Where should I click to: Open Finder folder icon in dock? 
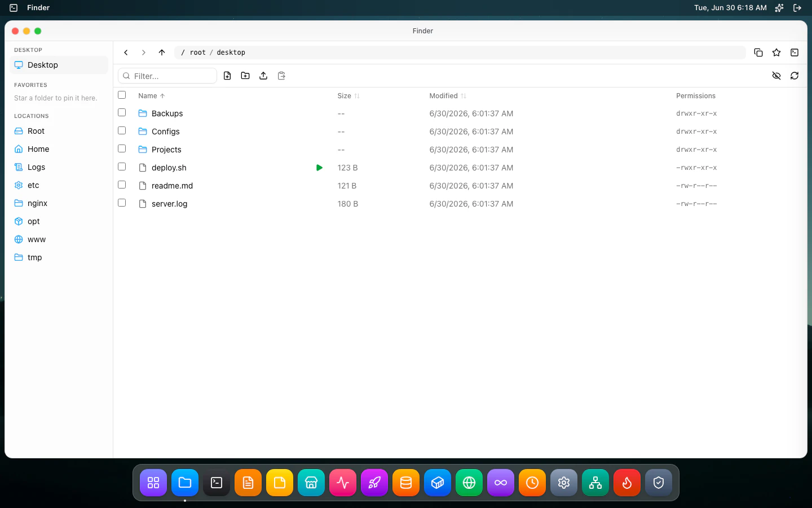coord(185,483)
